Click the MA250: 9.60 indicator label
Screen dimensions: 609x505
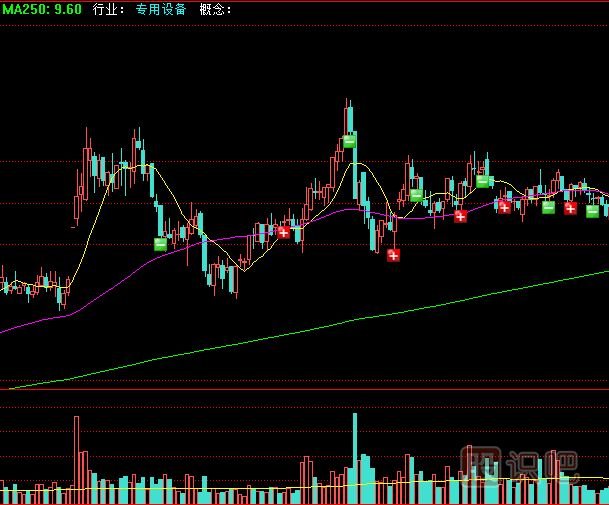[x=41, y=9]
